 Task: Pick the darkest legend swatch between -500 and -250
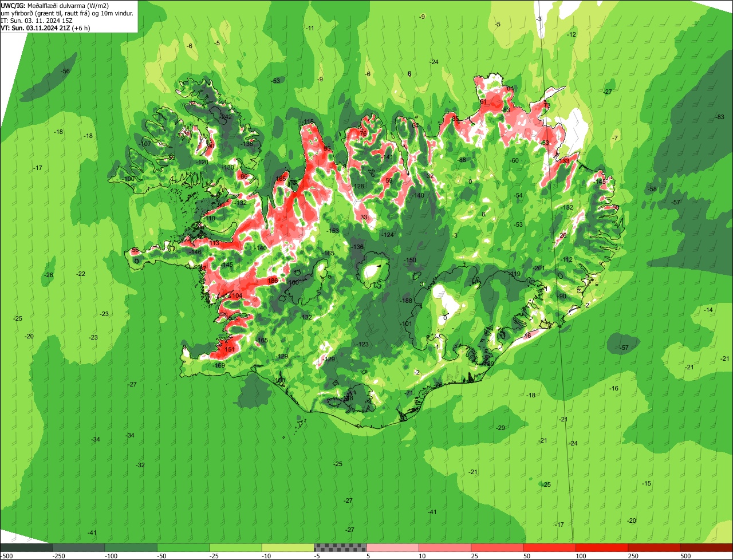[26, 547]
